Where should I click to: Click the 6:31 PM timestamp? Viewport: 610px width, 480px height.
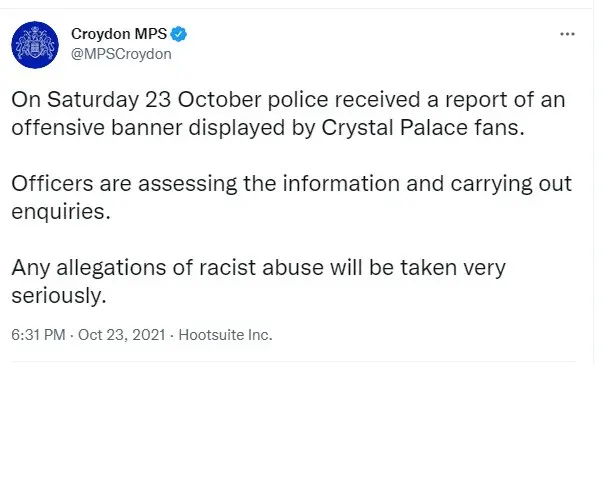tap(38, 335)
